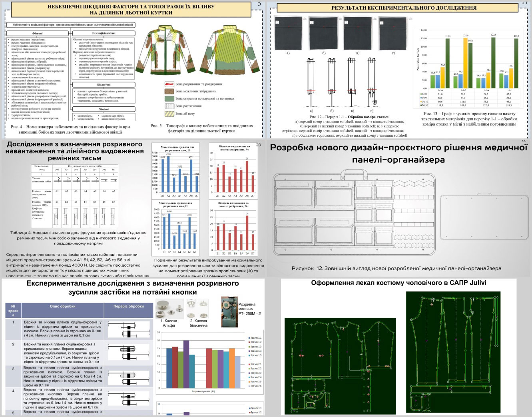The width and height of the screenshot is (532, 417).
Task: Click the Психофізіологічні factors heading box
Action: [104, 34]
